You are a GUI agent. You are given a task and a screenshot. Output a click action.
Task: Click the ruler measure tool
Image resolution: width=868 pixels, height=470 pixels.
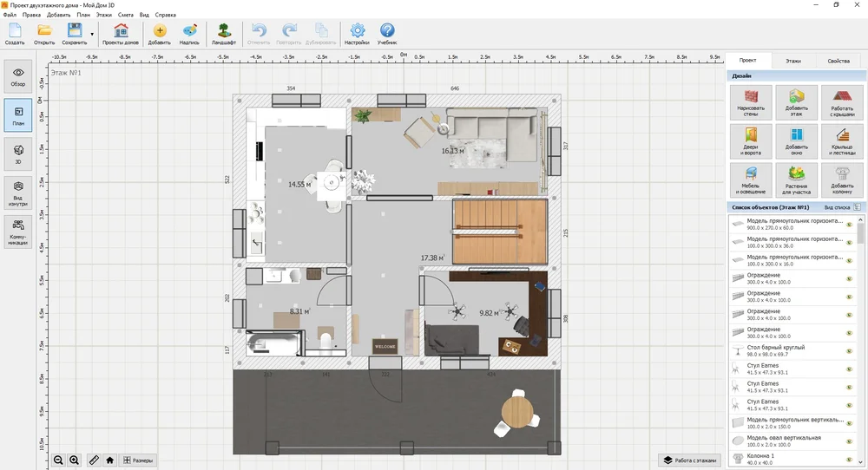[94, 460]
